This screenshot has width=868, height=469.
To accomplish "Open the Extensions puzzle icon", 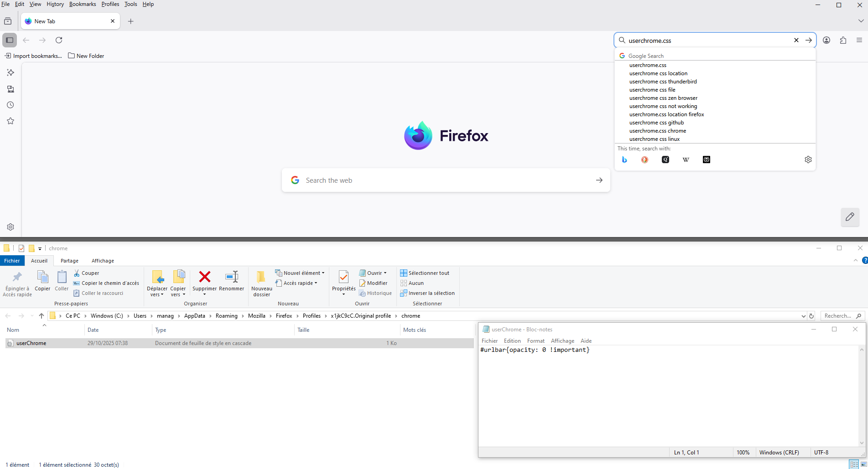I will point(843,40).
